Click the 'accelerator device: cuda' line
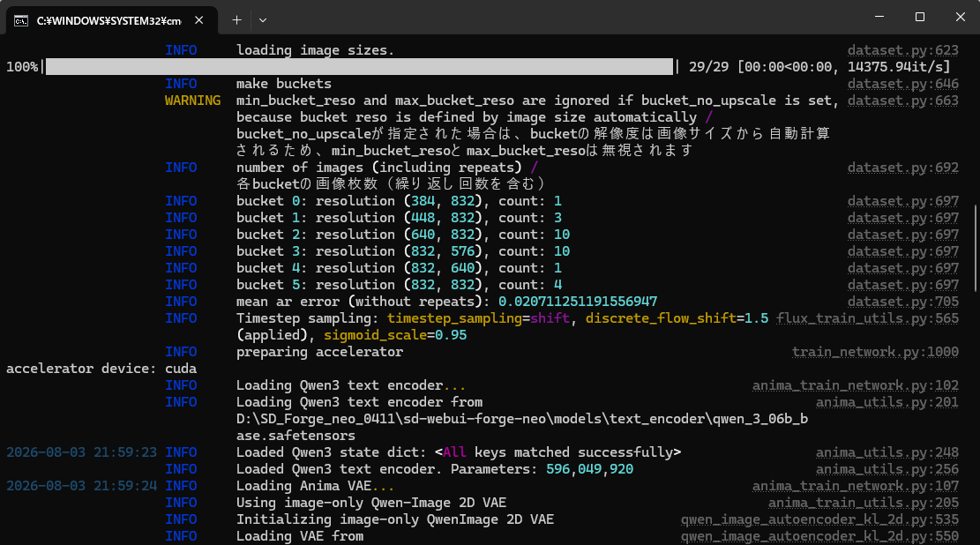Screen dimensions: 980x545 [x=101, y=369]
